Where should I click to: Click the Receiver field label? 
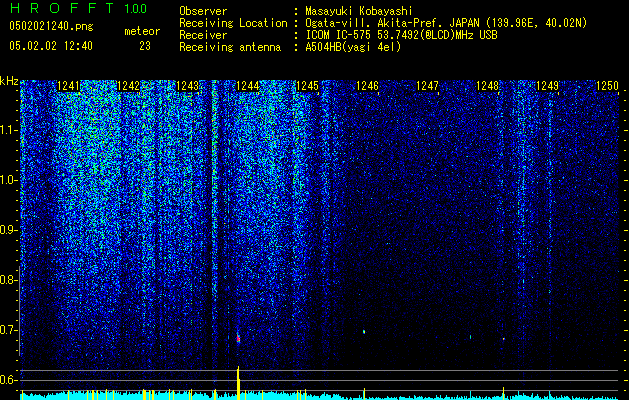pyautogui.click(x=203, y=35)
